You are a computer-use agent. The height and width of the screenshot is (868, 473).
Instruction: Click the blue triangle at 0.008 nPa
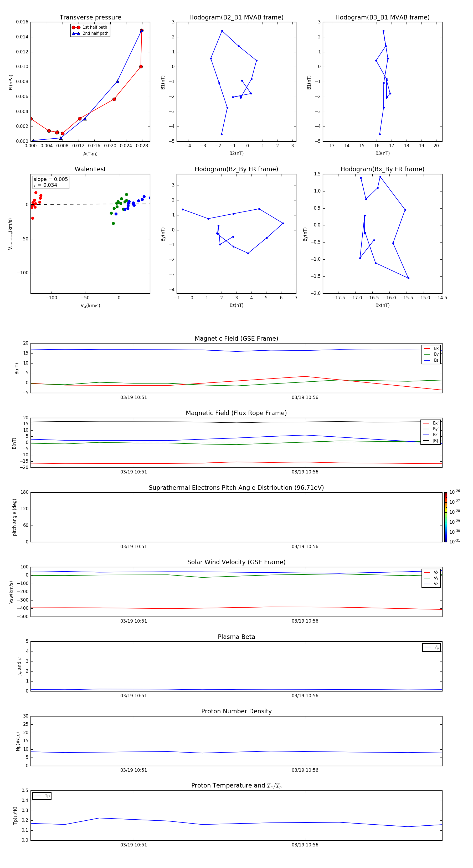coord(117,81)
